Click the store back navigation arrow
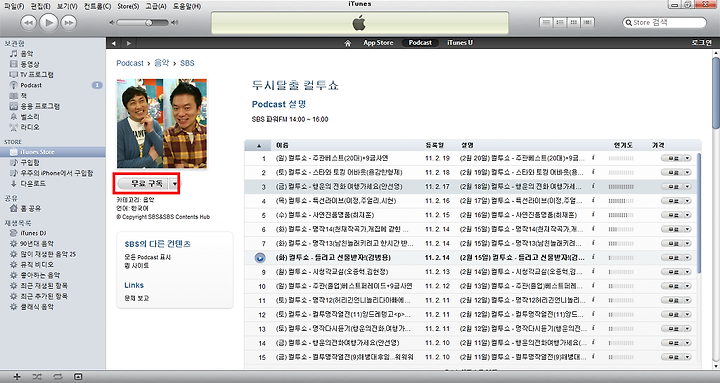 point(114,43)
